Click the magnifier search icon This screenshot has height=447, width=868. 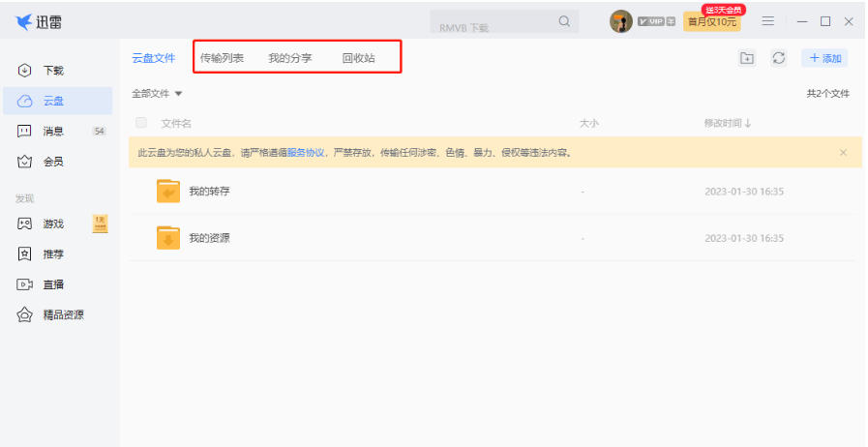point(564,21)
